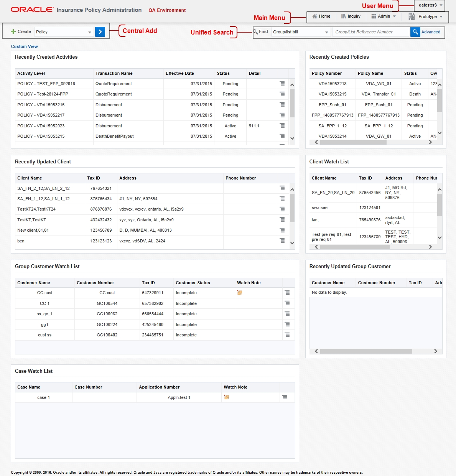Open watch note icon for CC cust
The width and height of the screenshot is (456, 476).
point(240,293)
